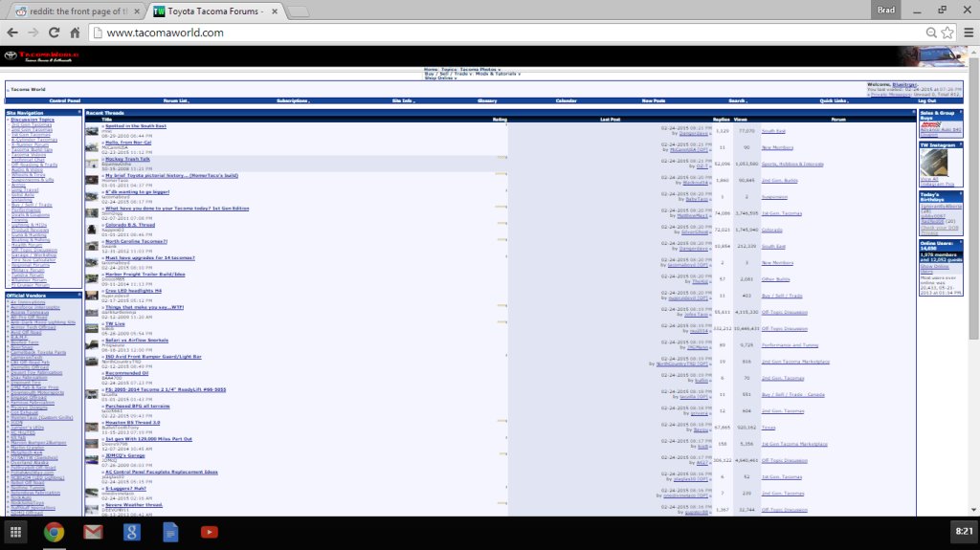The width and height of the screenshot is (980, 550).
Task: Open Show Online Users link
Action: click(934, 268)
